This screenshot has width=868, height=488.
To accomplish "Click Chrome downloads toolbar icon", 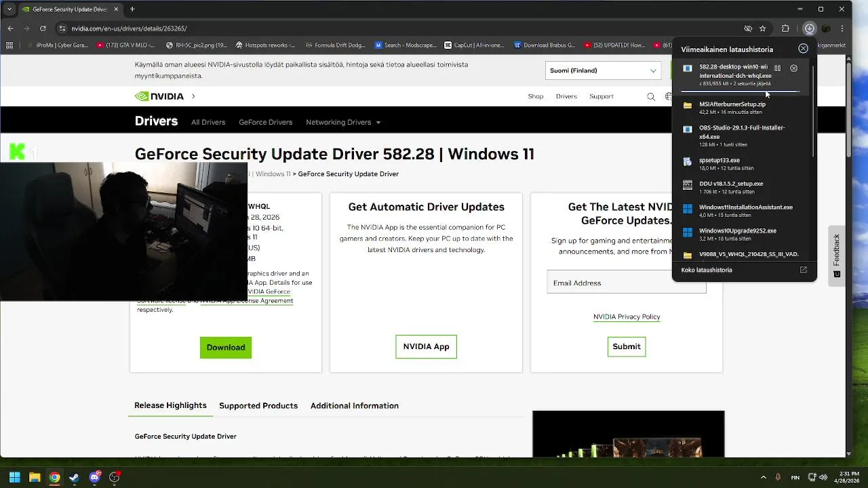I will pyautogui.click(x=809, y=28).
